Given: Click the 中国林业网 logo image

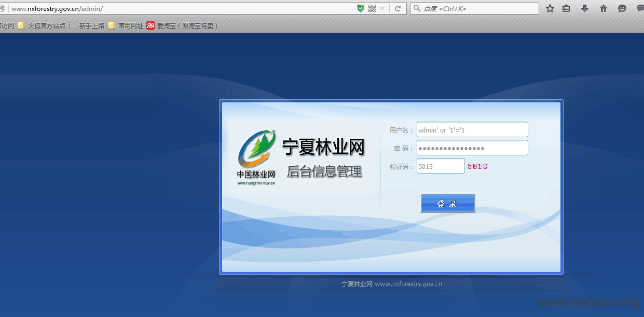Looking at the screenshot, I should click(x=256, y=158).
